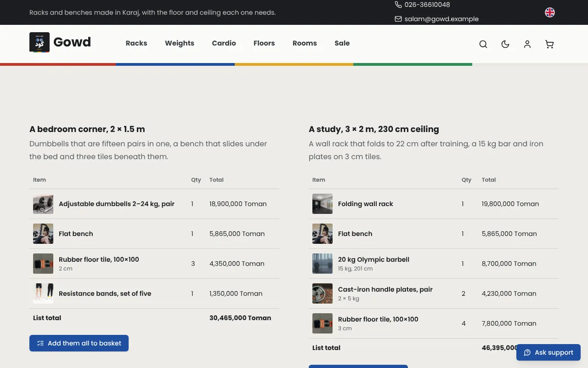Select heading A study, 3 × 2 m

pyautogui.click(x=374, y=129)
